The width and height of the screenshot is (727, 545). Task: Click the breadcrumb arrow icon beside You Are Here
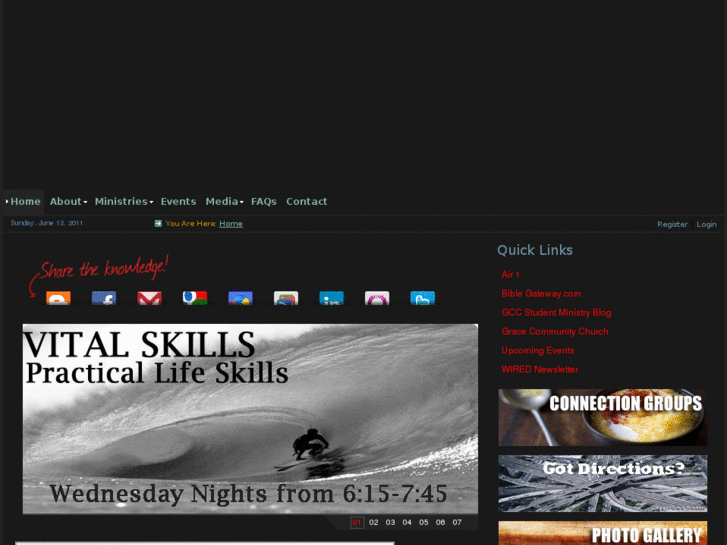click(x=158, y=224)
